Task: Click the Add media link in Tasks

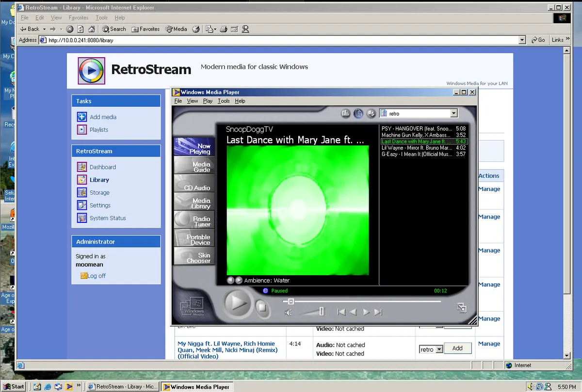Action: point(103,117)
